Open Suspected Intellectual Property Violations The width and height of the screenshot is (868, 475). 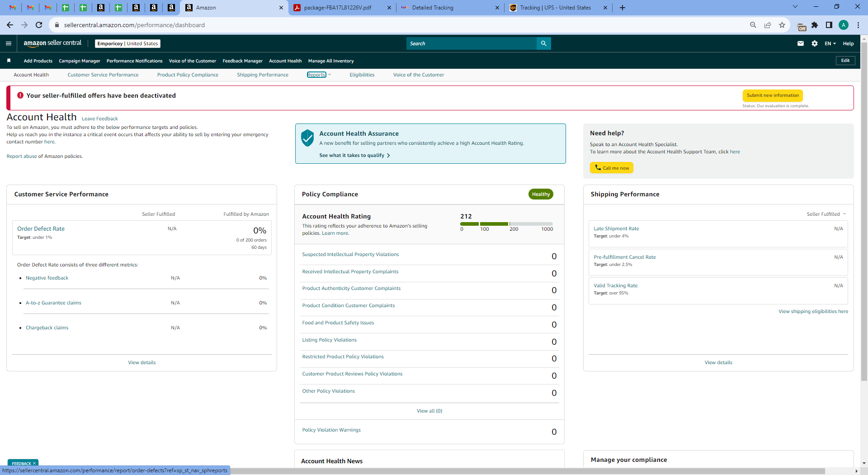point(350,254)
